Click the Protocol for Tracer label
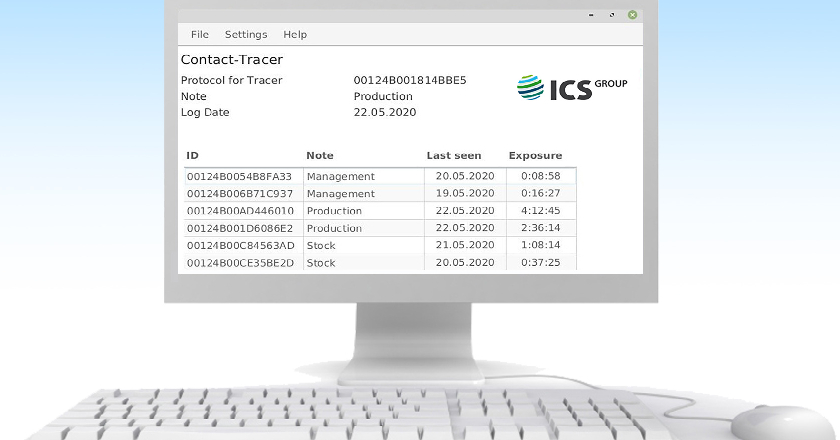Viewport: 840px width, 440px height. (x=231, y=80)
